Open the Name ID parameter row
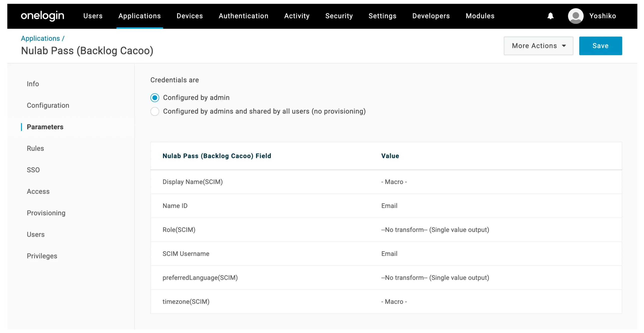Image resolution: width=644 pixels, height=333 pixels. tap(386, 206)
